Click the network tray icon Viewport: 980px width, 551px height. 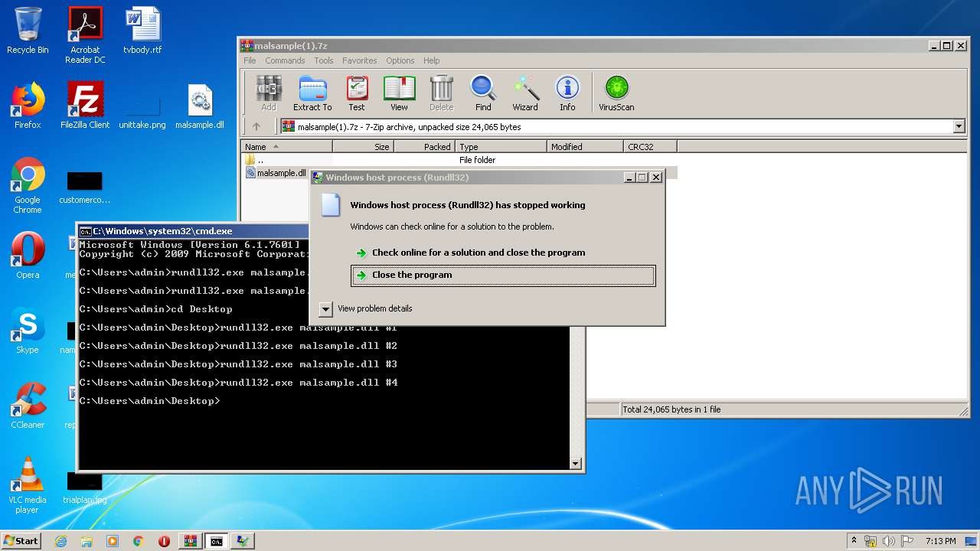coord(871,541)
